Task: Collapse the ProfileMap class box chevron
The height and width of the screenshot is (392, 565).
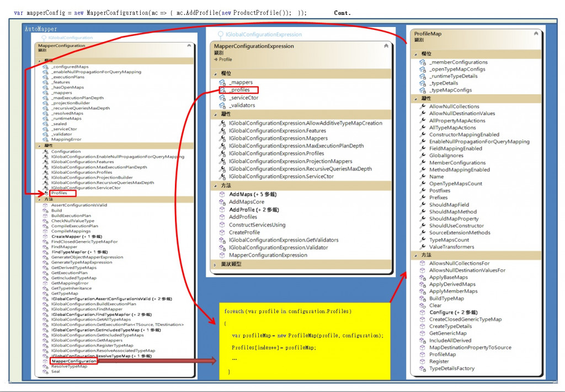Action: [x=536, y=34]
